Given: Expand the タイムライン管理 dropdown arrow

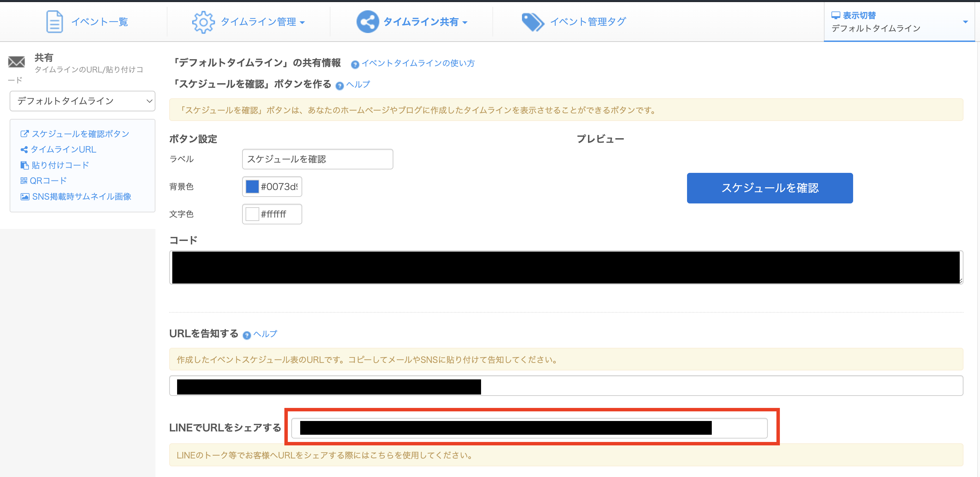Looking at the screenshot, I should [303, 22].
